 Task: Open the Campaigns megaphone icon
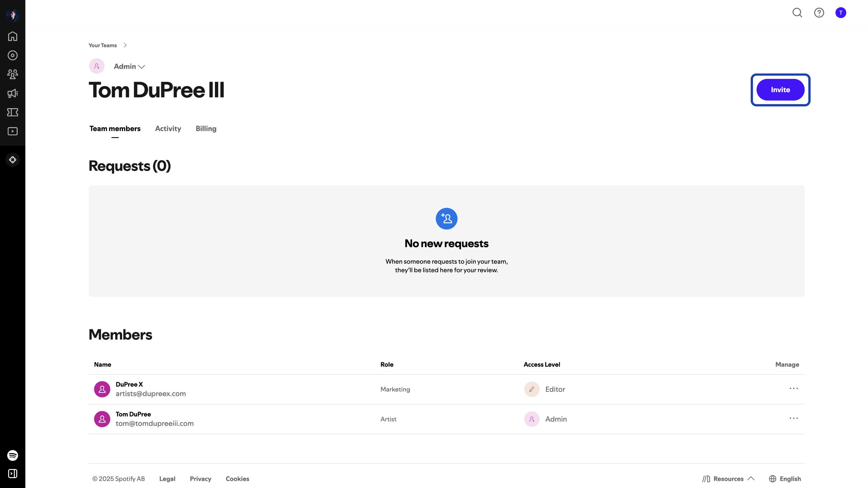point(13,93)
